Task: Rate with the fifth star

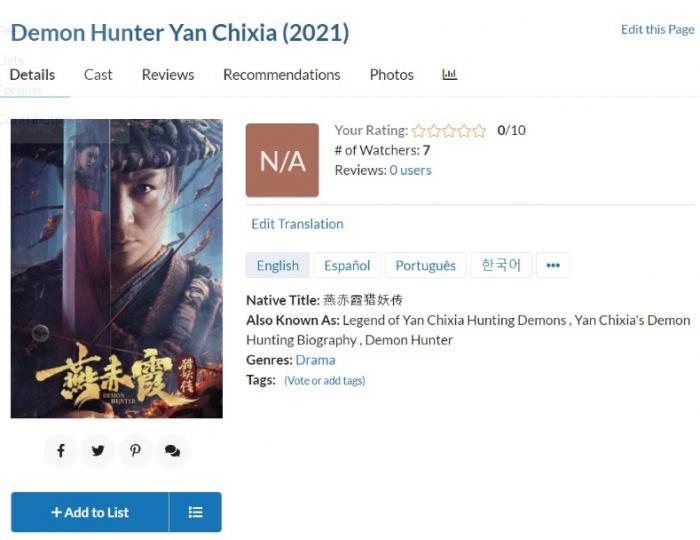Action: (x=479, y=130)
